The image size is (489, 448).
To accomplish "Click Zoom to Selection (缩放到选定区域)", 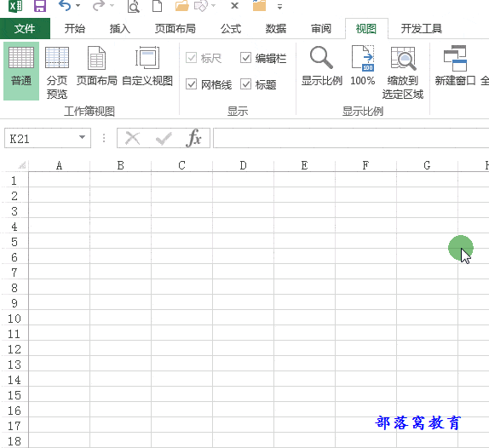I will tap(403, 72).
